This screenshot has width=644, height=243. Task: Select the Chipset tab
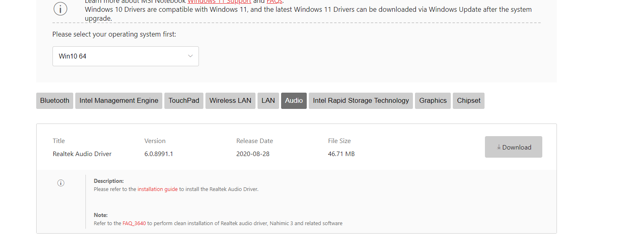tap(469, 101)
